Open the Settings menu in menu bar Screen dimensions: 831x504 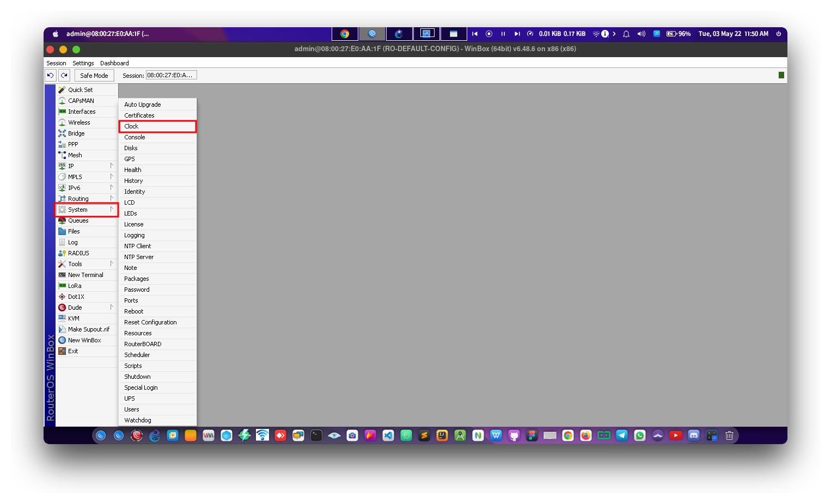pyautogui.click(x=83, y=63)
